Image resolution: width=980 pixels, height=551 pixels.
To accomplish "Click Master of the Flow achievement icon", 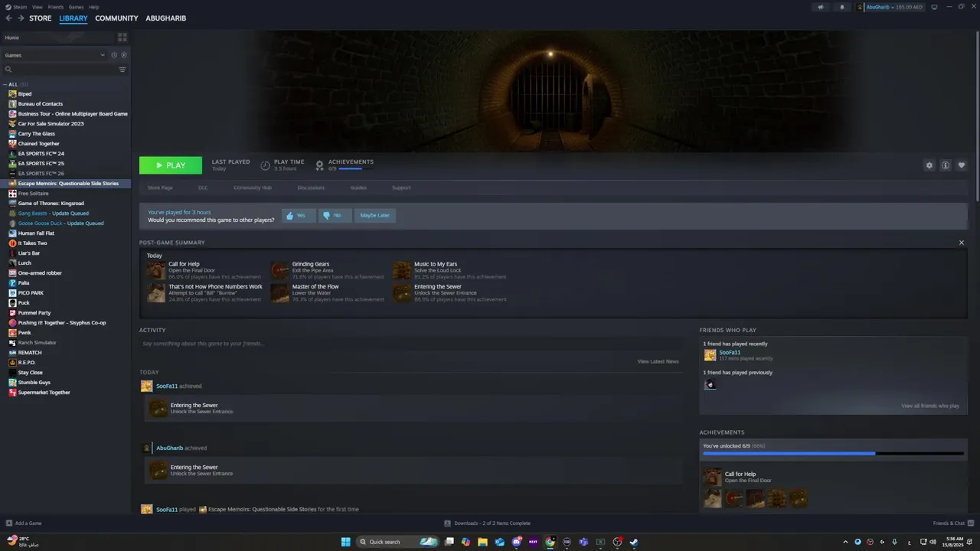I will [279, 293].
